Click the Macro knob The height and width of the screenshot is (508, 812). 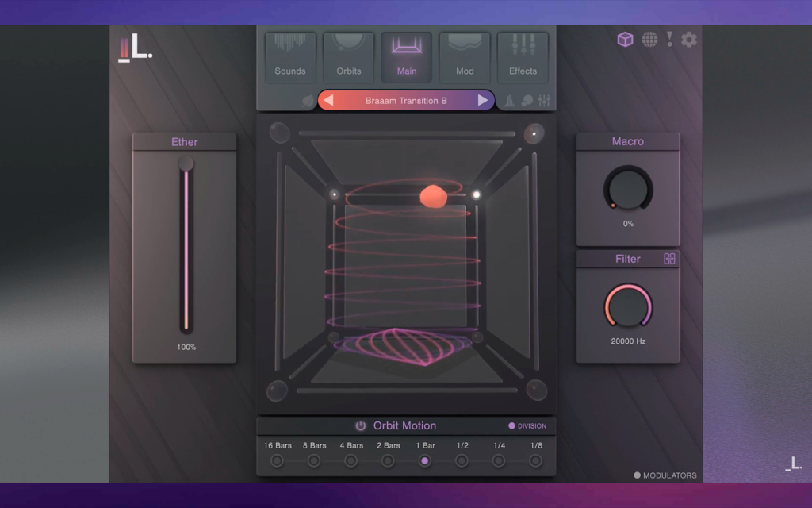(628, 190)
